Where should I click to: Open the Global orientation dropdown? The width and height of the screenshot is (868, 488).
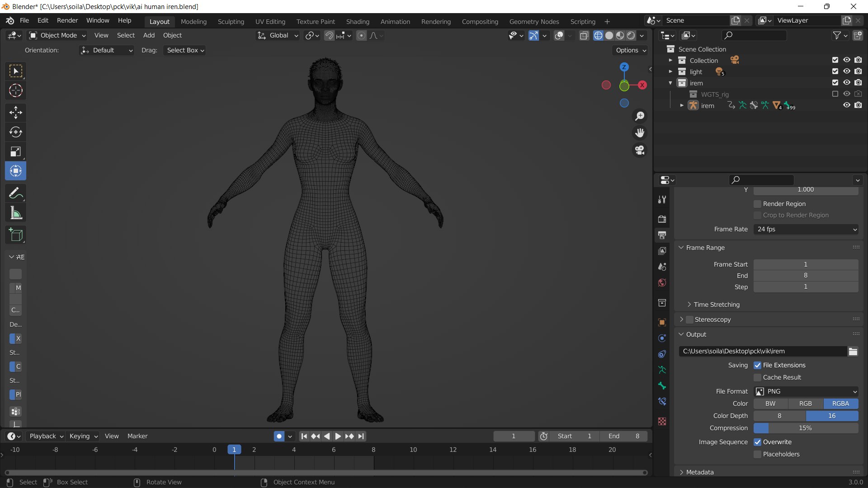278,35
